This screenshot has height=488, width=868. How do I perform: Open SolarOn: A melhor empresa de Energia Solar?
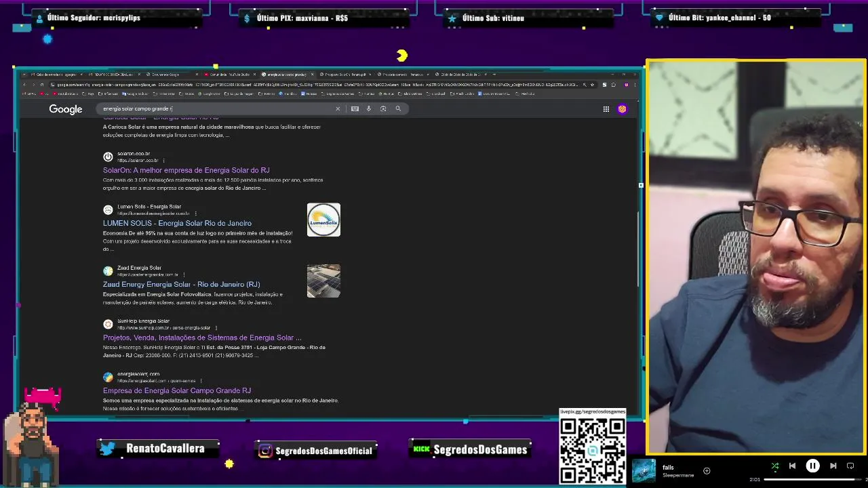coord(186,170)
